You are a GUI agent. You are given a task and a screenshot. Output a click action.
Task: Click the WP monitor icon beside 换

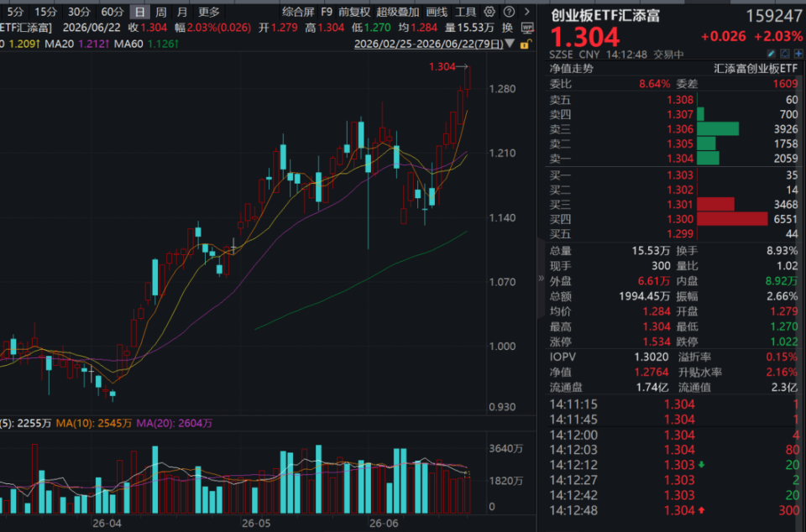(x=527, y=28)
